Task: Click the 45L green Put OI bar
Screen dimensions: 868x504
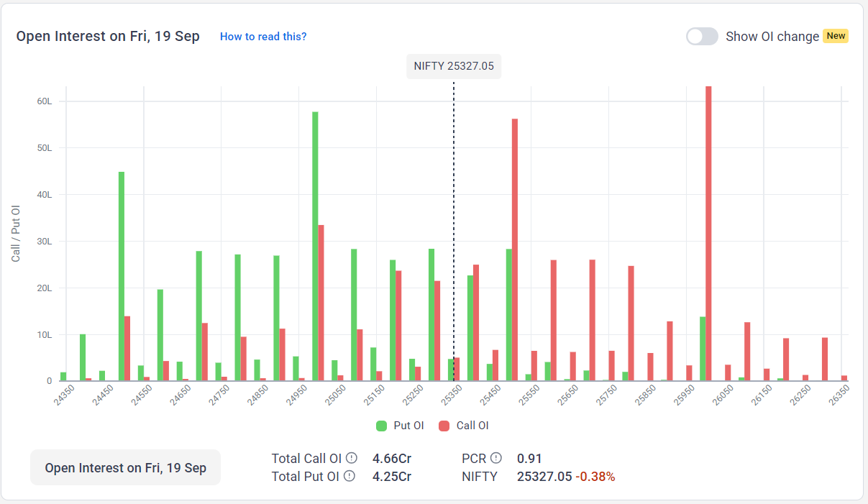Action: [x=122, y=276]
